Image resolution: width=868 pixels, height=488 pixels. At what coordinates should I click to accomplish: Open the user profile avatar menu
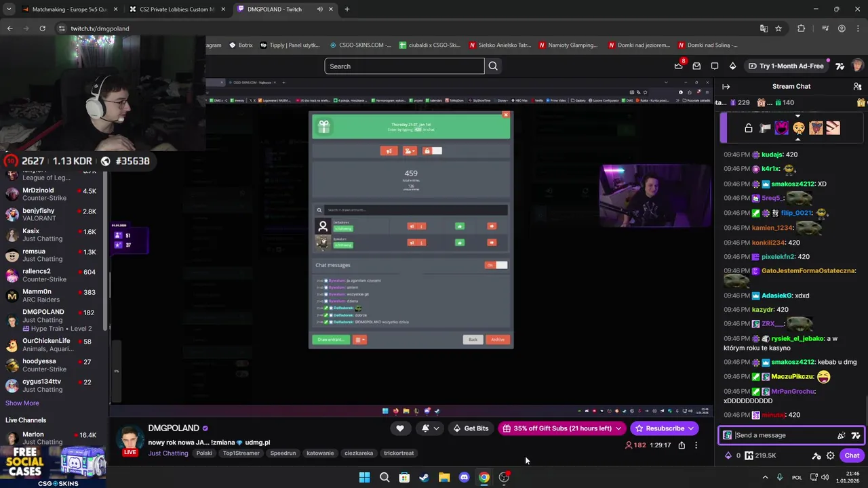point(857,66)
